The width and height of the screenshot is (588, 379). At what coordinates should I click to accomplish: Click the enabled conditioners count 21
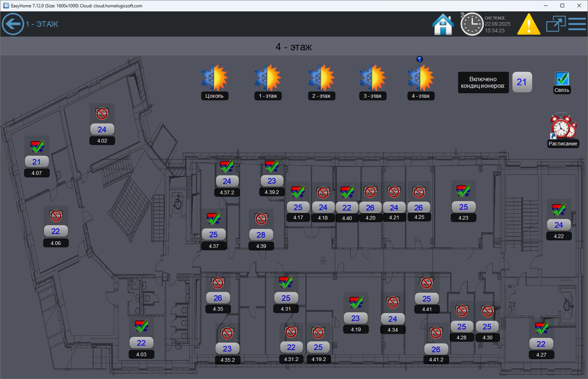pos(522,82)
